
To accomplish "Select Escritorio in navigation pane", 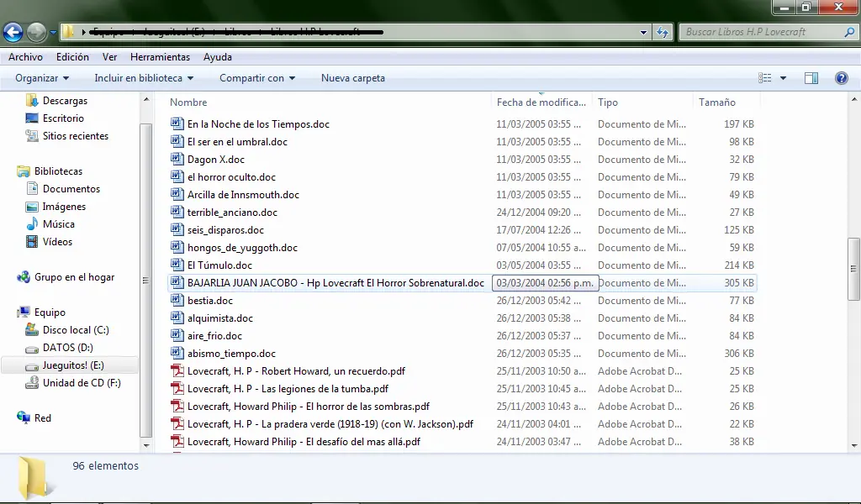I will coord(63,118).
